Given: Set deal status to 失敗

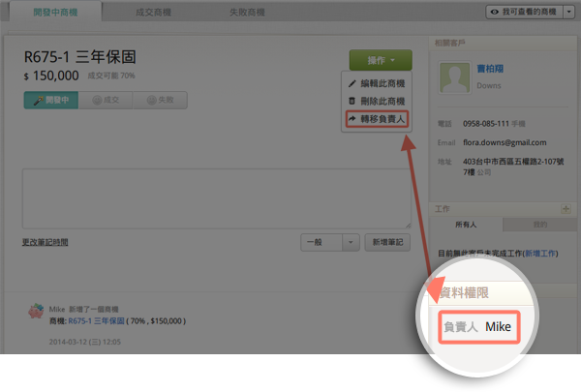Looking at the screenshot, I should tap(160, 100).
